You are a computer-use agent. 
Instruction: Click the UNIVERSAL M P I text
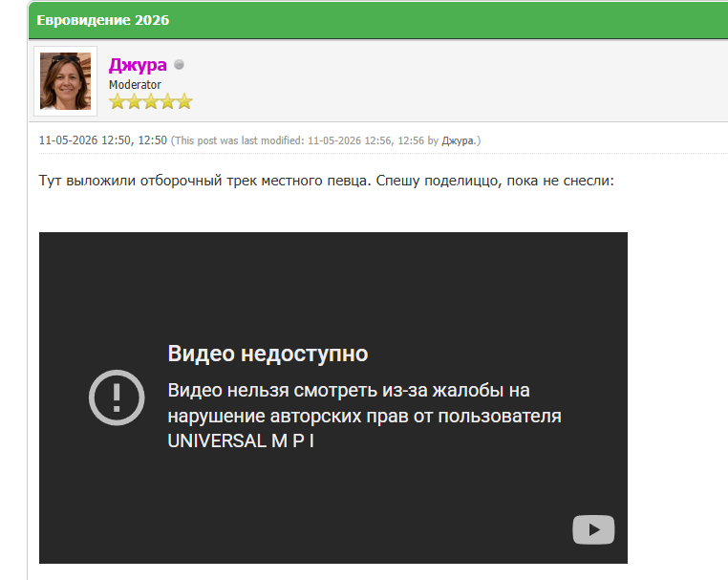[x=241, y=440]
